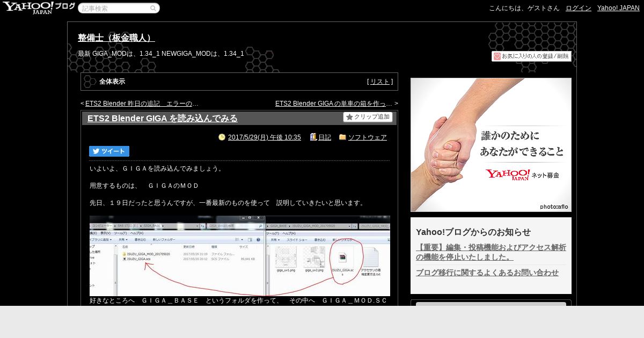
Task: Go to next article GIGAの単車の箱を作っ
Action: (x=334, y=104)
